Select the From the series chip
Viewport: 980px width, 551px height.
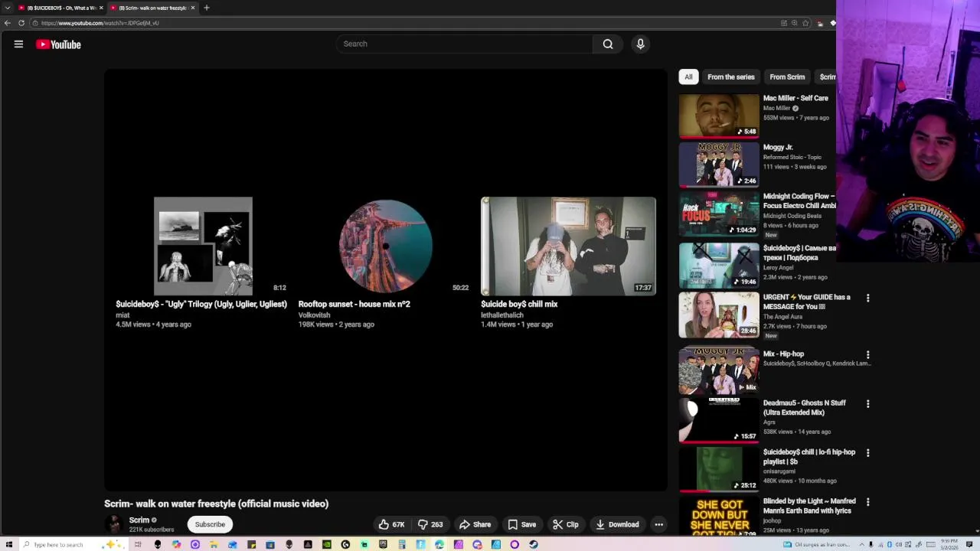click(731, 77)
